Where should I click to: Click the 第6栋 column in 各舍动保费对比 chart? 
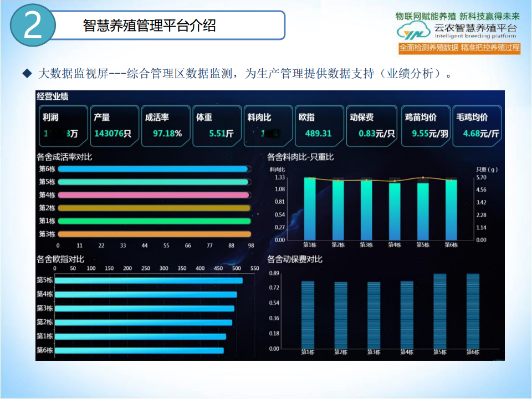pos(473,310)
